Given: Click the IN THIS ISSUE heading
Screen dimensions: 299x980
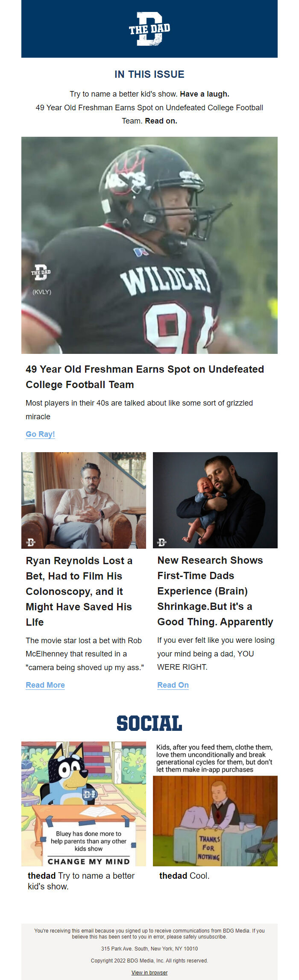Looking at the screenshot, I should (x=149, y=74).
